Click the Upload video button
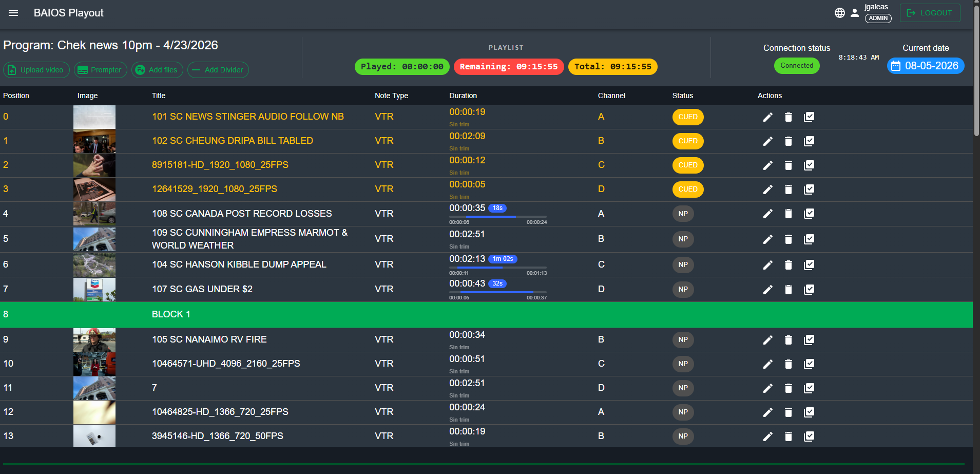The height and width of the screenshot is (474, 980). pyautogui.click(x=36, y=70)
